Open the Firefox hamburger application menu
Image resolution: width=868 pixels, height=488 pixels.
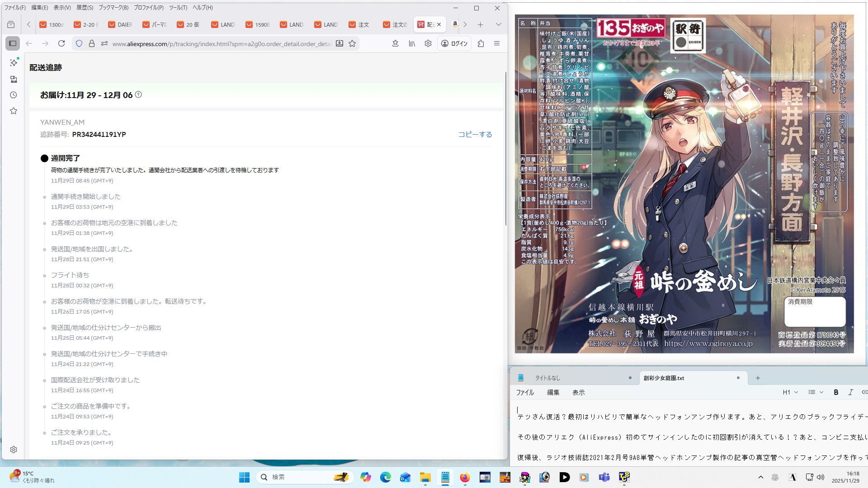pyautogui.click(x=497, y=43)
